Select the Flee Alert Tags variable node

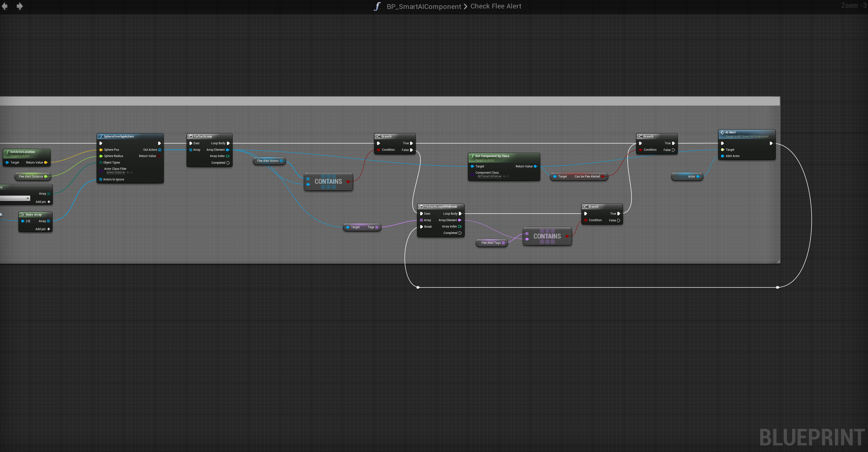491,243
